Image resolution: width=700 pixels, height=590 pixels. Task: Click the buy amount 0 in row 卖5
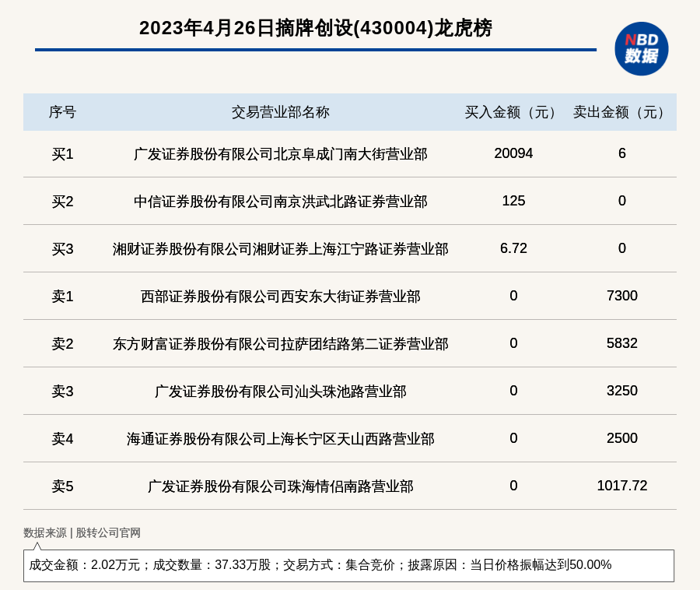click(513, 485)
